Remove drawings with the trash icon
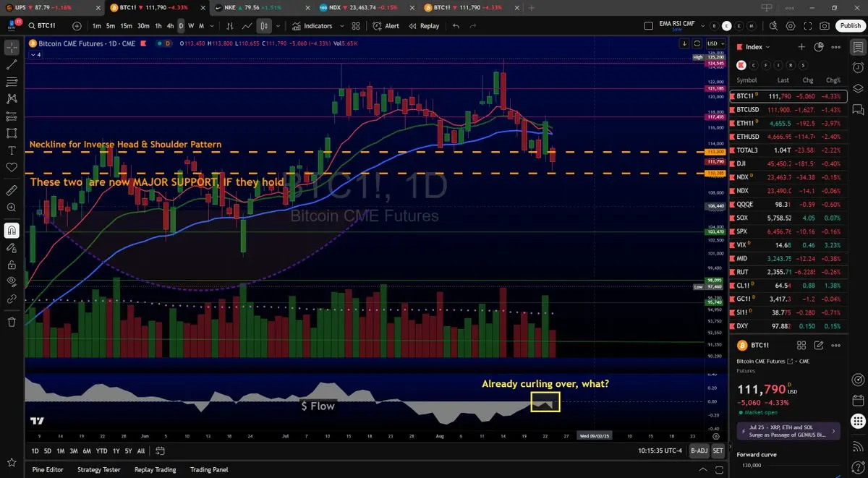This screenshot has height=478, width=868. click(12, 322)
